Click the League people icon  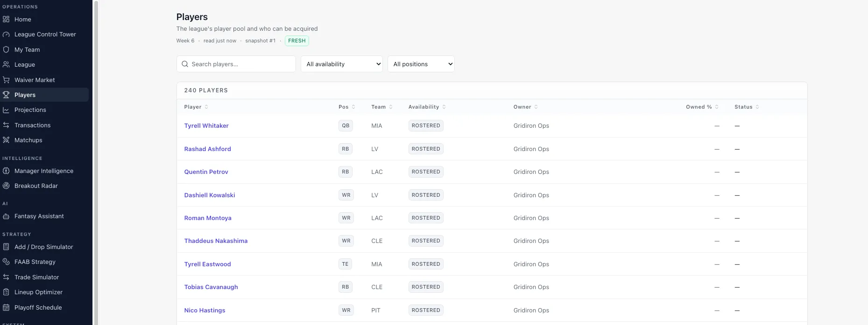pos(6,64)
